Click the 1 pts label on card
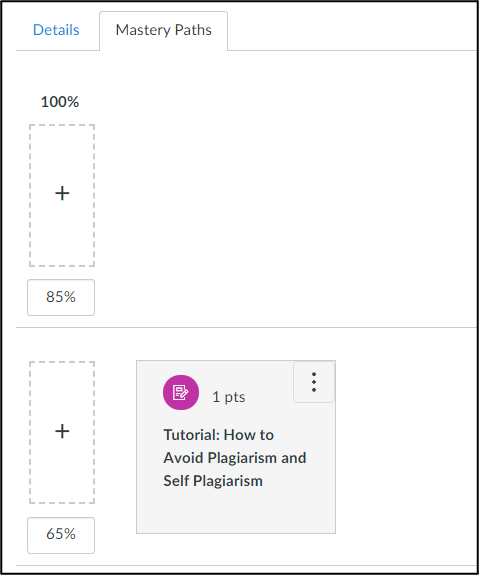Viewport: 480px width, 576px height. tap(229, 397)
